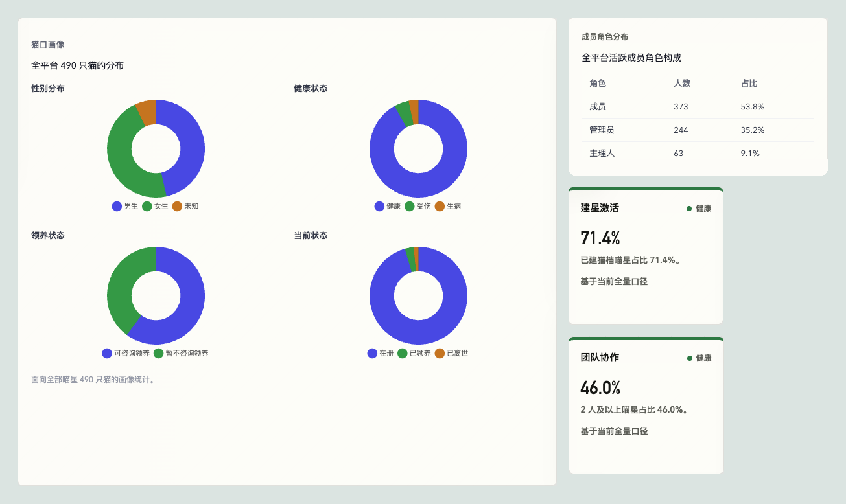Toggle the orange 未知 legend entry
Image resolution: width=846 pixels, height=504 pixels.
coord(185,206)
